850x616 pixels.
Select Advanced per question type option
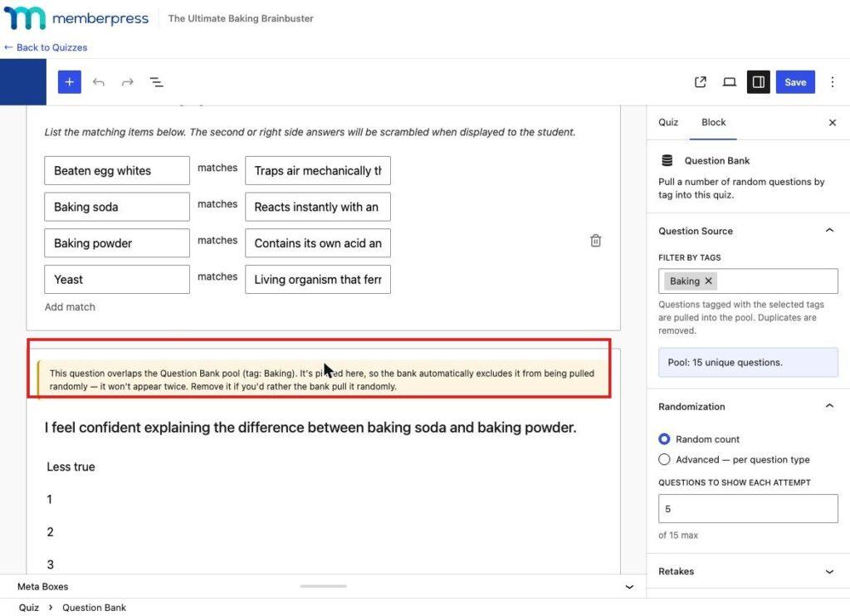[664, 459]
